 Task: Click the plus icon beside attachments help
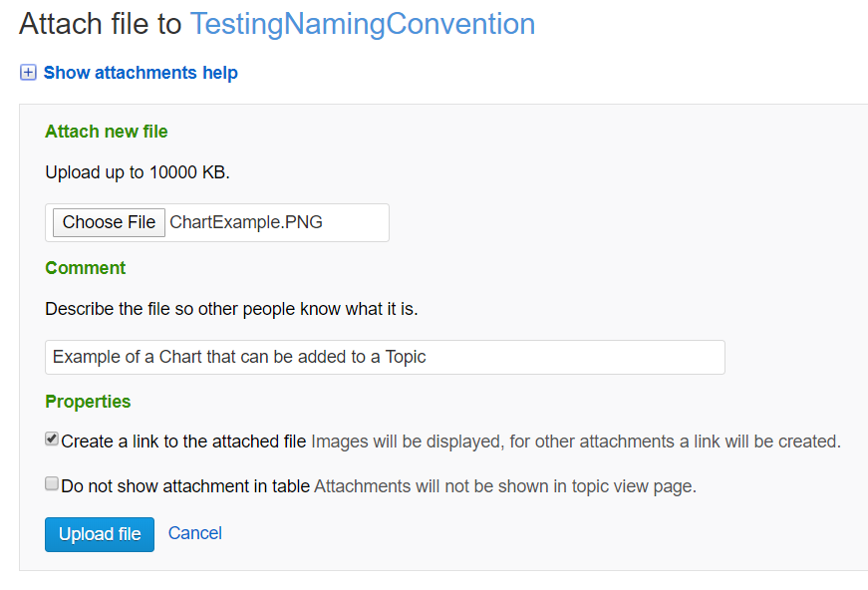click(x=28, y=73)
